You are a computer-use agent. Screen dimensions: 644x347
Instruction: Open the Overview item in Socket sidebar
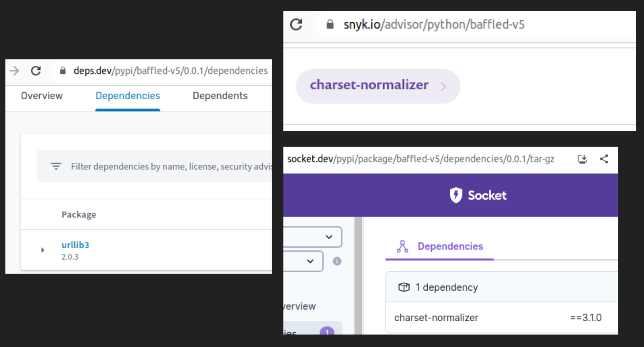click(x=299, y=306)
